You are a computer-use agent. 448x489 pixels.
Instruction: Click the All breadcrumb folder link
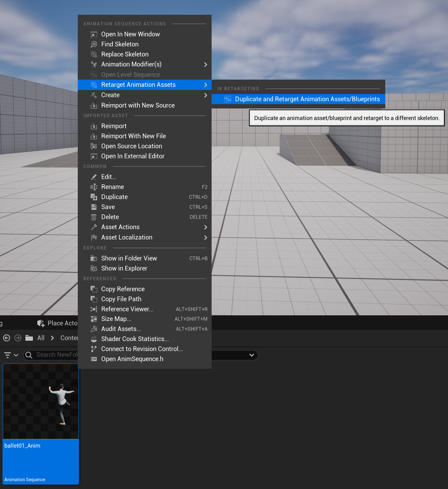(x=41, y=338)
